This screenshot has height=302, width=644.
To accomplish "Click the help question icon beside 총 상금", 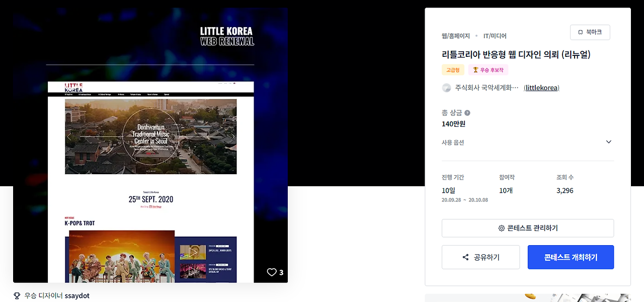I will [x=467, y=113].
